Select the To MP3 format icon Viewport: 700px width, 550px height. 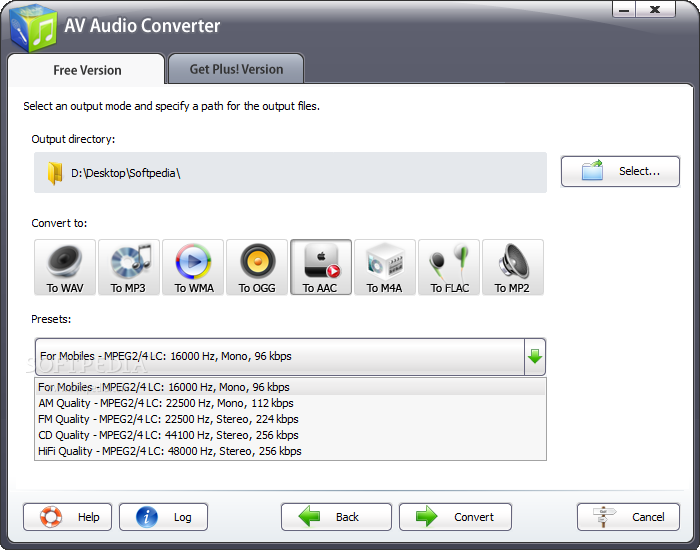coord(129,267)
